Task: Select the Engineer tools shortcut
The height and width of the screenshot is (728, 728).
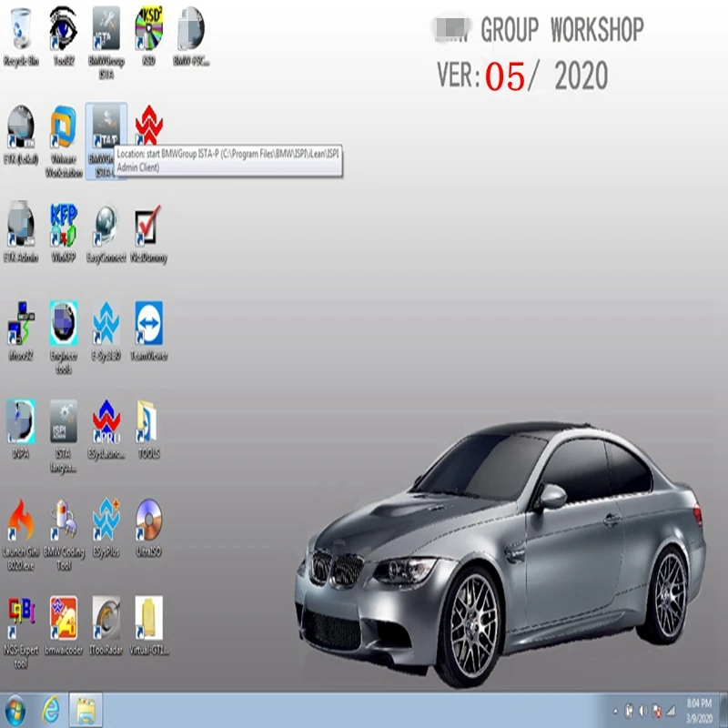Action: pos(64,338)
